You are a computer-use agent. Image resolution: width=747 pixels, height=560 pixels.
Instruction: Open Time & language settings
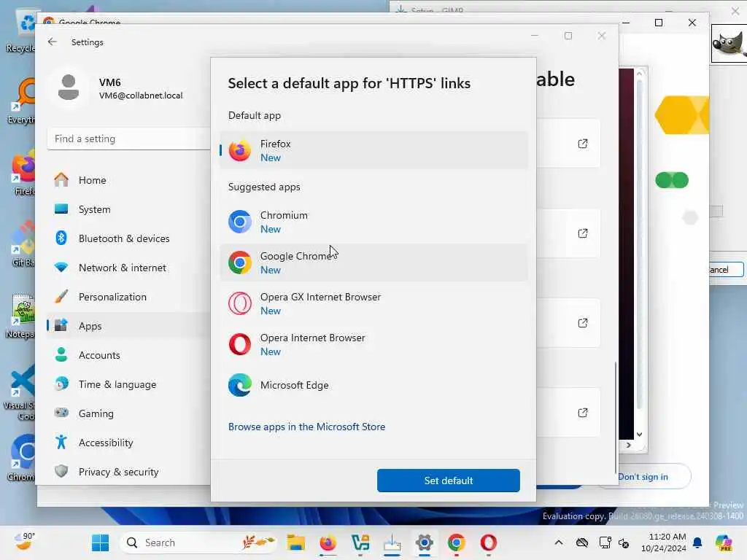[128, 384]
